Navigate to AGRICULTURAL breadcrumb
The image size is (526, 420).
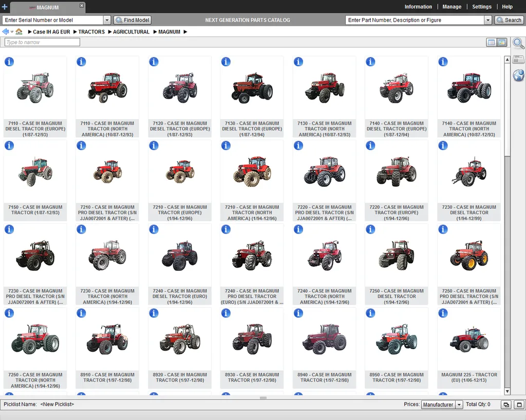click(x=131, y=32)
